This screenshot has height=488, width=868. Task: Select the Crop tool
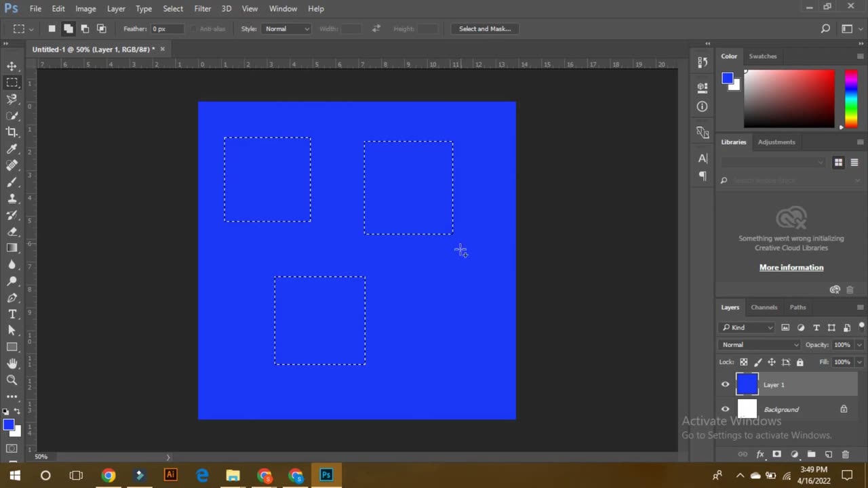(x=12, y=132)
